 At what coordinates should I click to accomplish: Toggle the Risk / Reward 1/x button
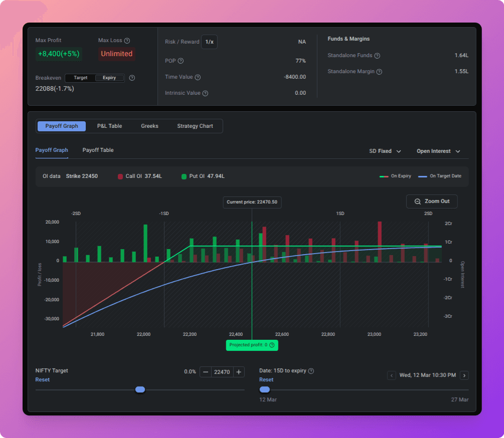[209, 42]
